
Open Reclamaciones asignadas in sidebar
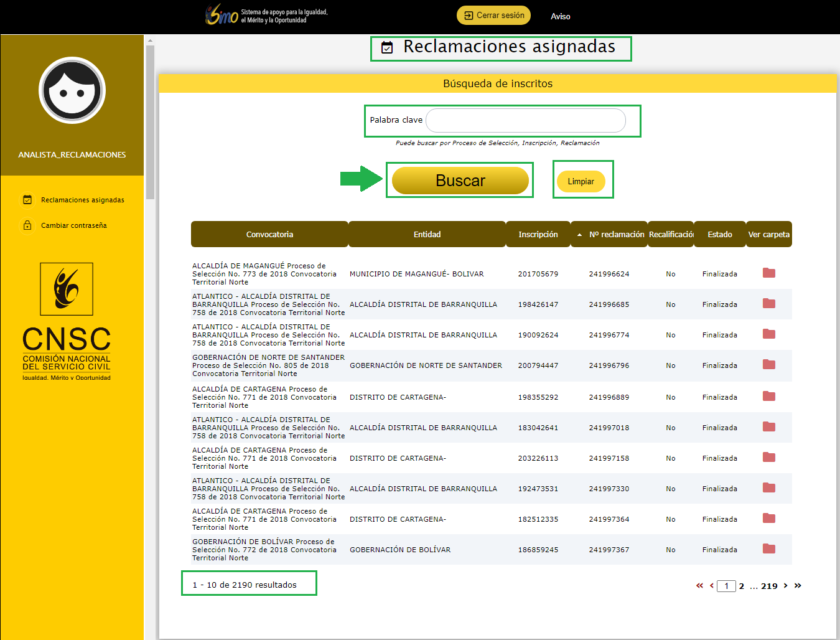[82, 200]
